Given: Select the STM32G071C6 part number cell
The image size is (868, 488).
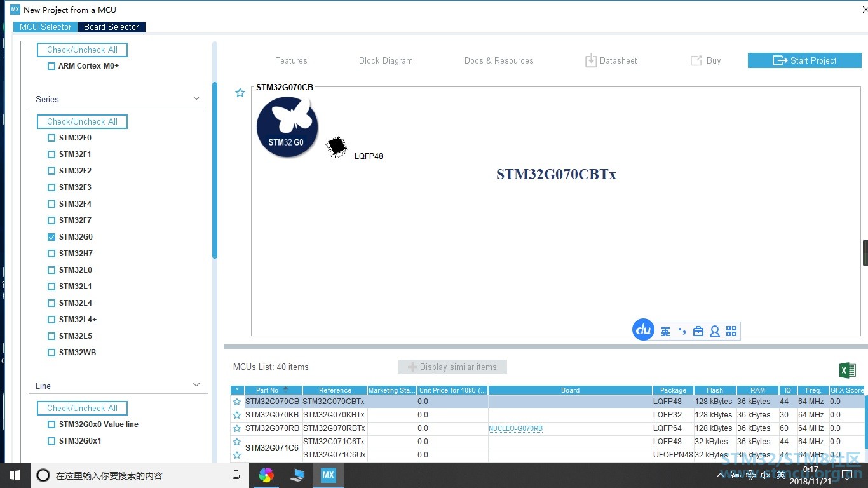Looking at the screenshot, I should (x=272, y=448).
